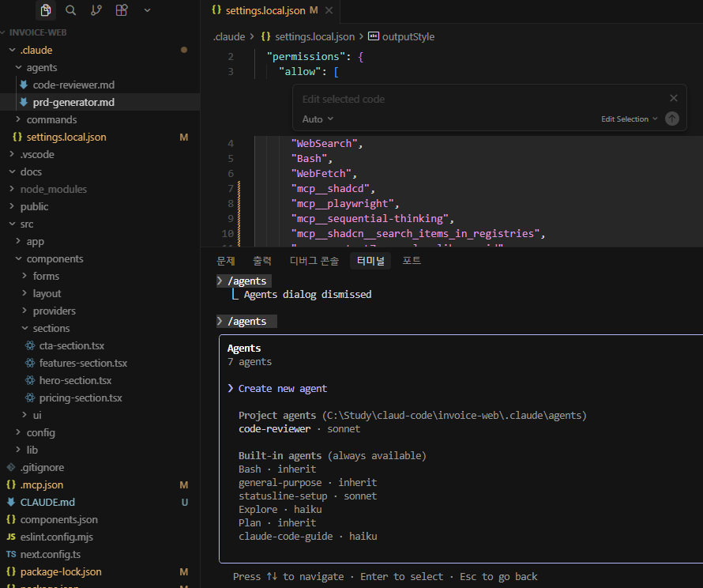Type in the Edit selected code field
The width and height of the screenshot is (703, 588).
point(474,100)
